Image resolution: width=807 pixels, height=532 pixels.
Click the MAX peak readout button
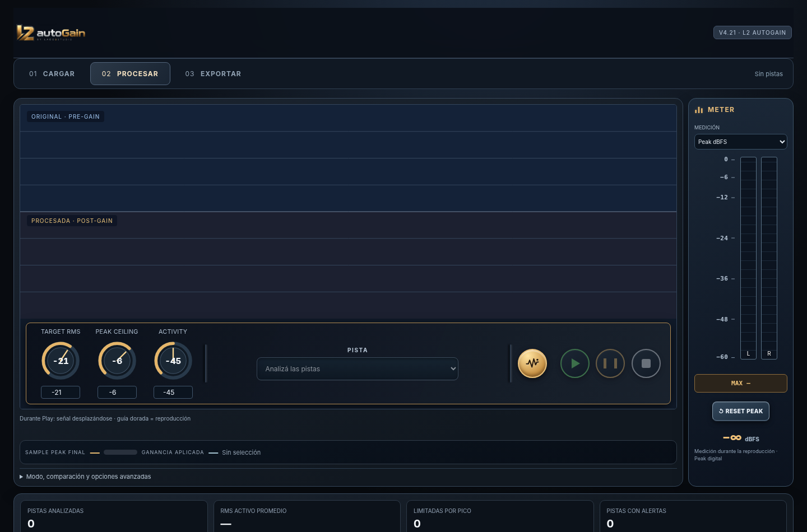741,384
